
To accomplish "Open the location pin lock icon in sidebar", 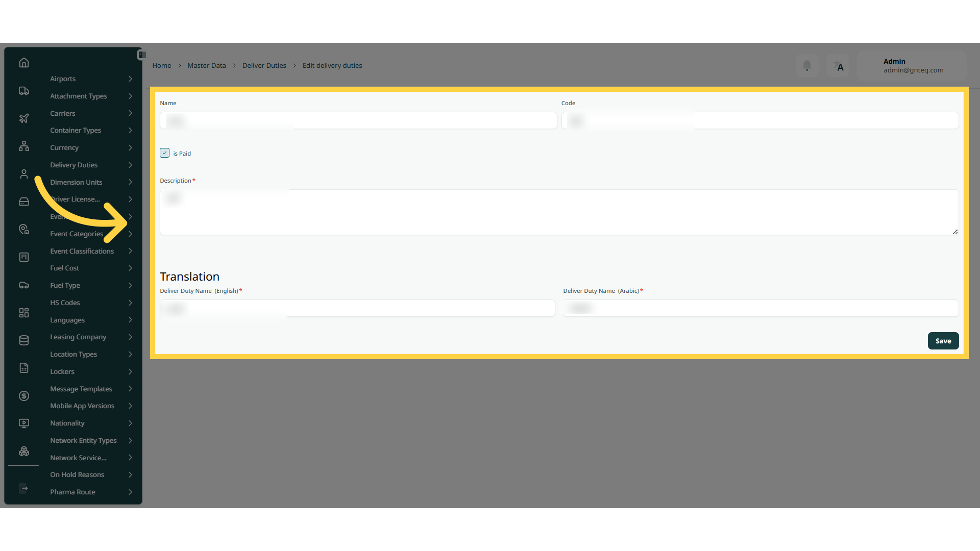I will (24, 230).
